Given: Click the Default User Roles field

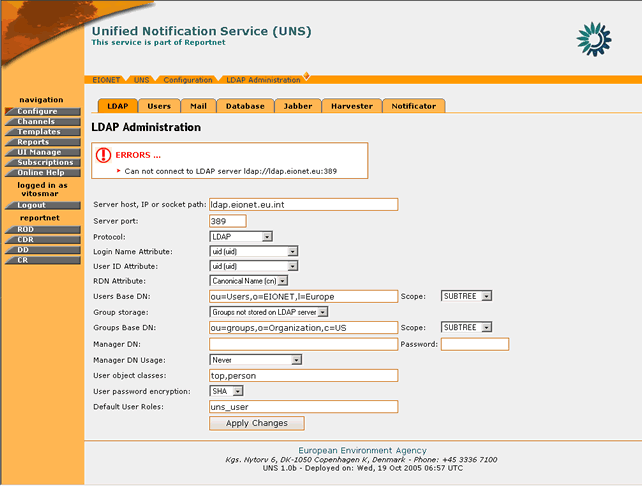Looking at the screenshot, I should coord(303,407).
